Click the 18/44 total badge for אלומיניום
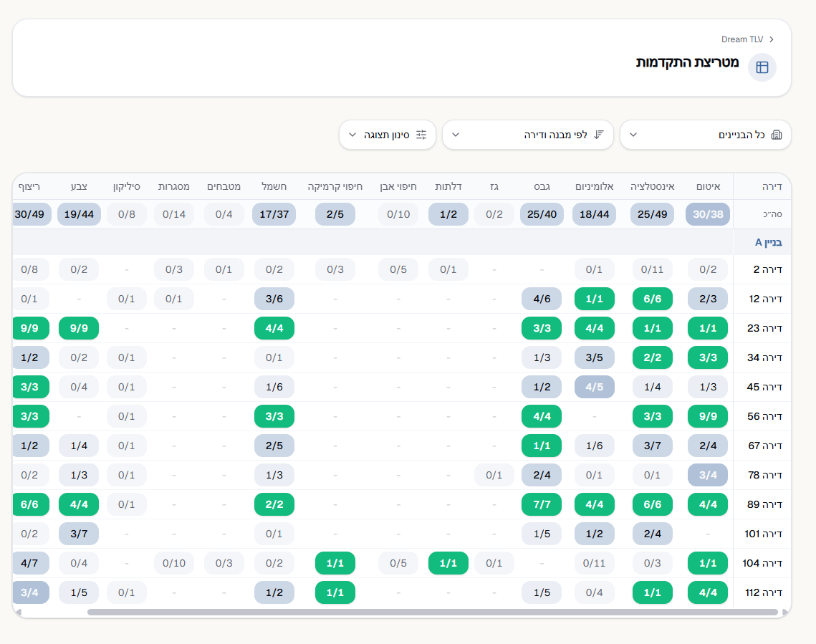The height and width of the screenshot is (644, 816). click(x=595, y=214)
